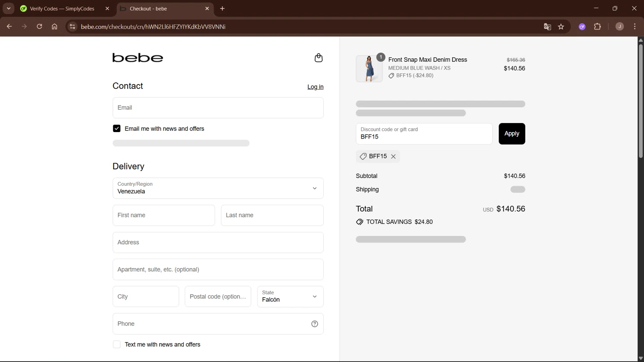This screenshot has width=644, height=362.
Task: Remove the BFF15 discount tag
Action: [x=393, y=157]
